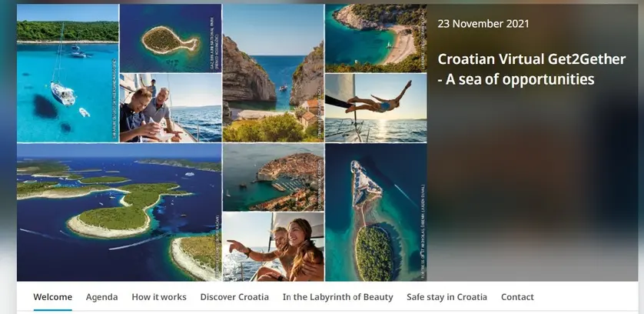The height and width of the screenshot is (314, 644).
Task: Click the fish-shaped island photo
Action: [x=171, y=38]
